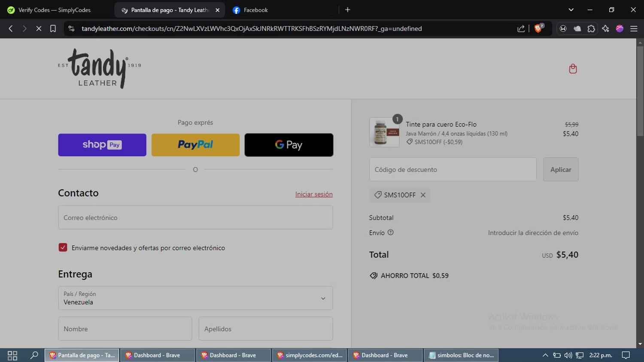Click the Eco-Flo dye product thumbnail
644x362 pixels.
tap(384, 133)
